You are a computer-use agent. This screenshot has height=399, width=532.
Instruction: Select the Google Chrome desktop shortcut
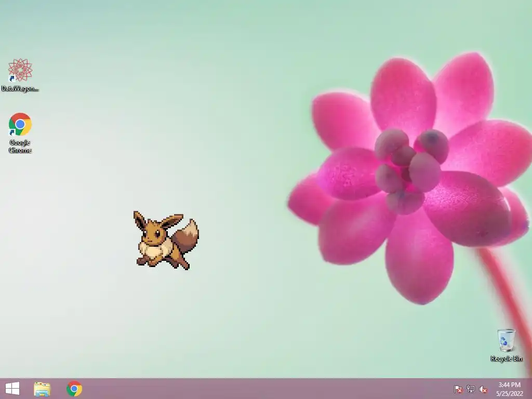tap(20, 132)
